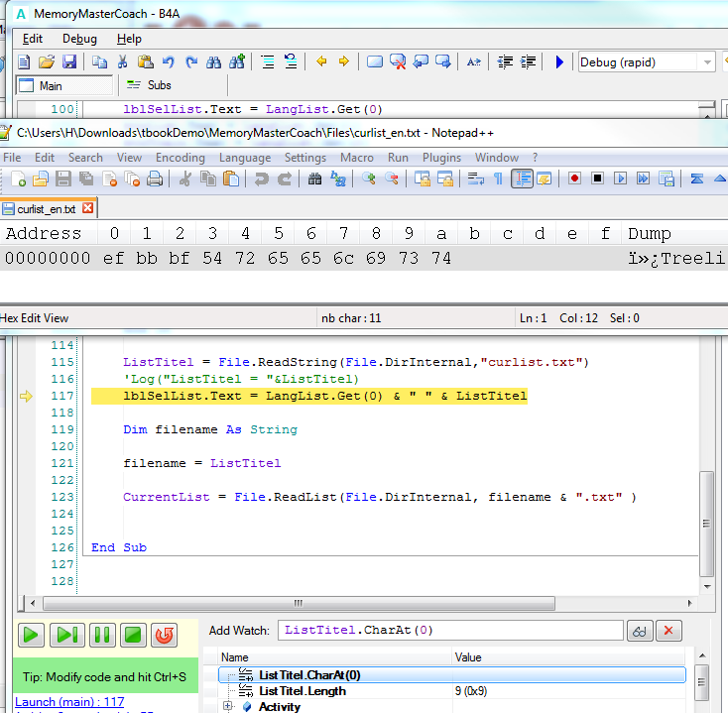Open the Encoding menu in Notepad++
728x713 pixels.
click(x=180, y=158)
